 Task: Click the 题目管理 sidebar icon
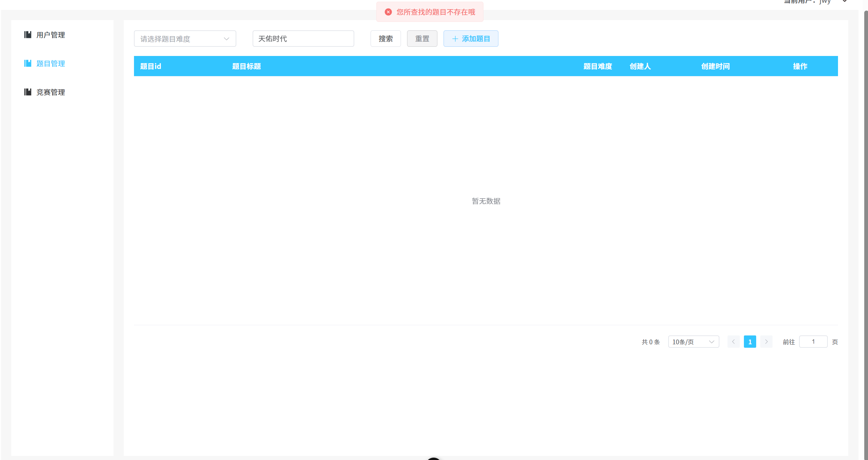[x=28, y=63]
